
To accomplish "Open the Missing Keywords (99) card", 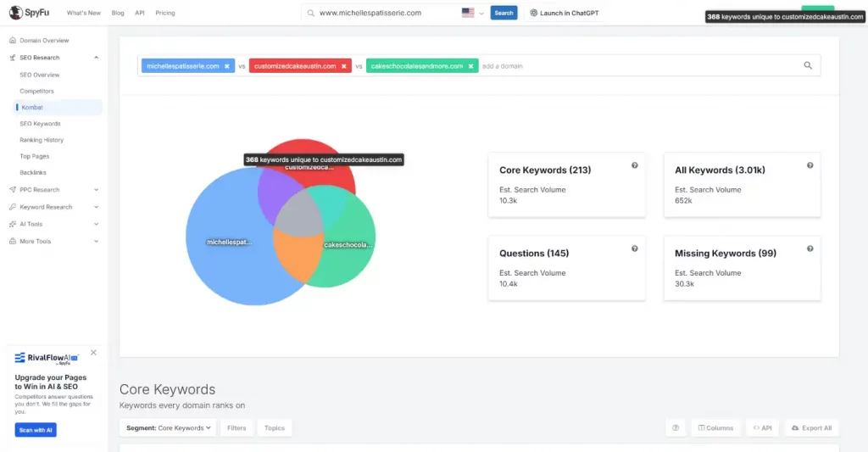I will [743, 268].
